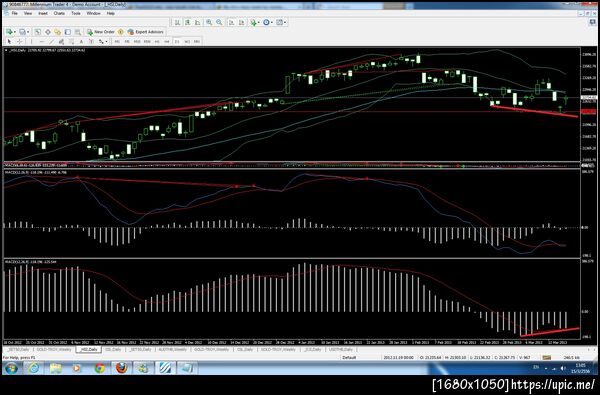Viewport: 600px width, 395px height.
Task: Switch to M15 timeframe
Action: tap(137, 41)
